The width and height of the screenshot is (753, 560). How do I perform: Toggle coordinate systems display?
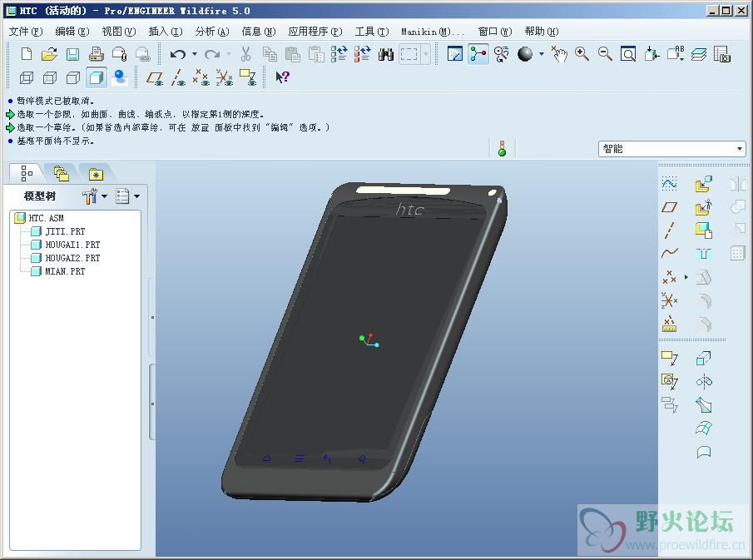tap(225, 77)
